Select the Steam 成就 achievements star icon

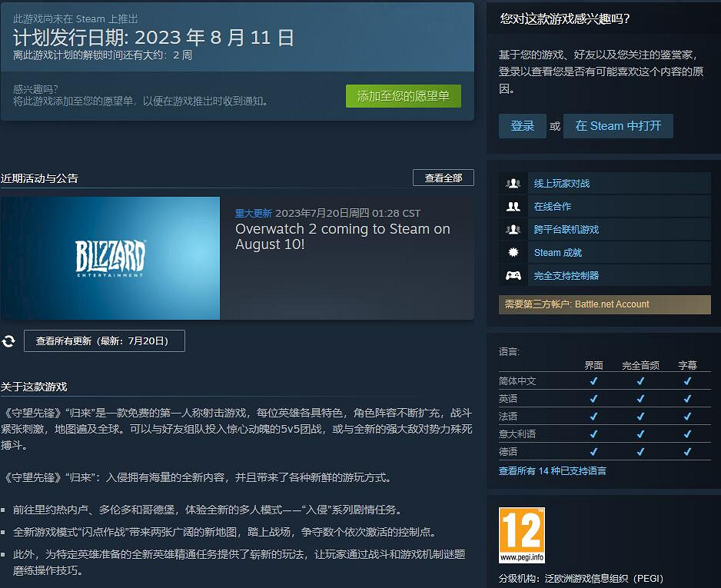pos(513,252)
